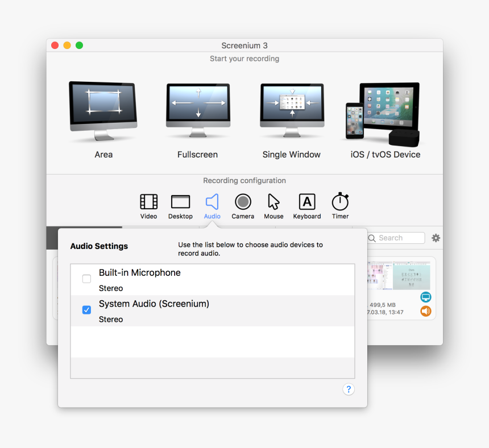The width and height of the screenshot is (489, 448).
Task: Open Camera configuration settings
Action: (x=243, y=206)
